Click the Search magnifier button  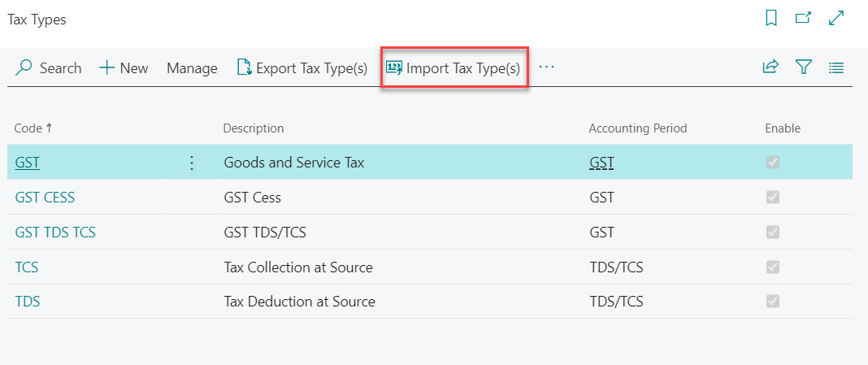49,68
